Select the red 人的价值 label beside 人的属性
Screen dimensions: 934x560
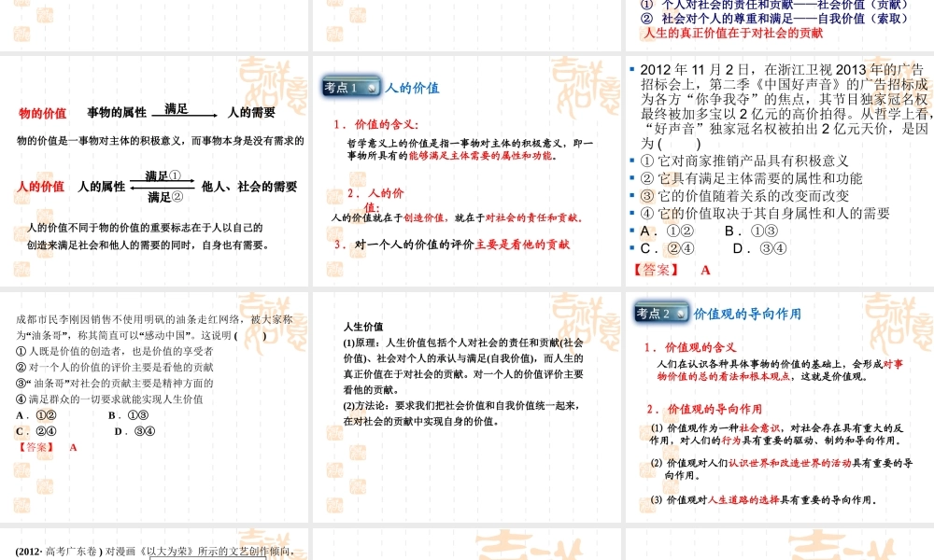(40, 187)
